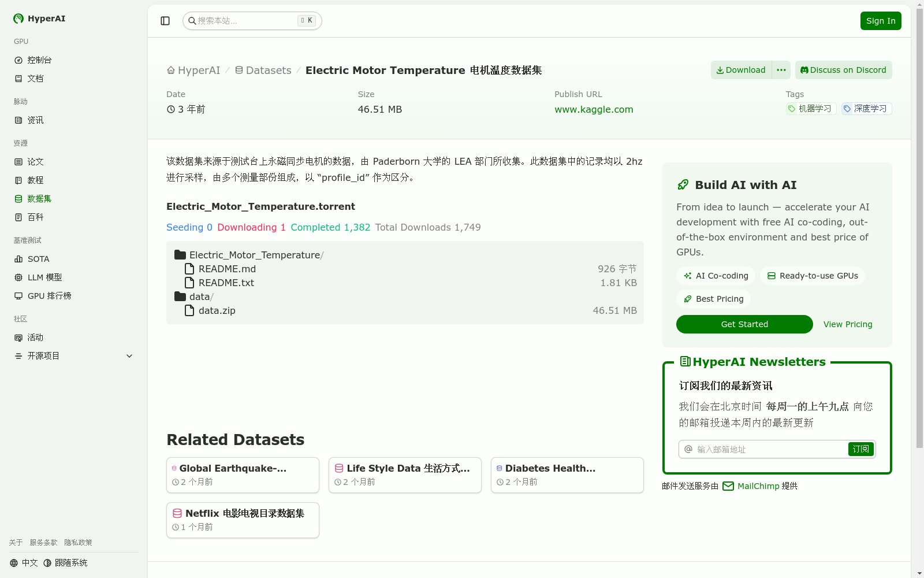The height and width of the screenshot is (578, 924).
Task: Open the 跟随系统 theme selector
Action: click(65, 563)
